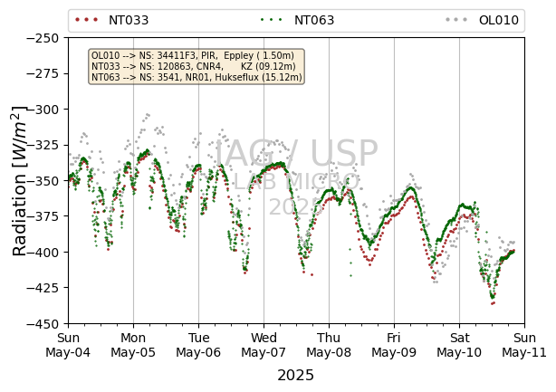Click the gray OL010 legend marker
The width and height of the screenshot is (556, 392).
[x=456, y=20]
